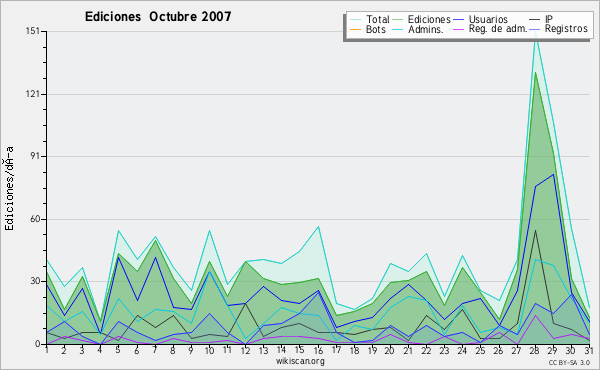Screen dimensions: 600x370
Task: Click the y-axis value 91
Action: 35,156
